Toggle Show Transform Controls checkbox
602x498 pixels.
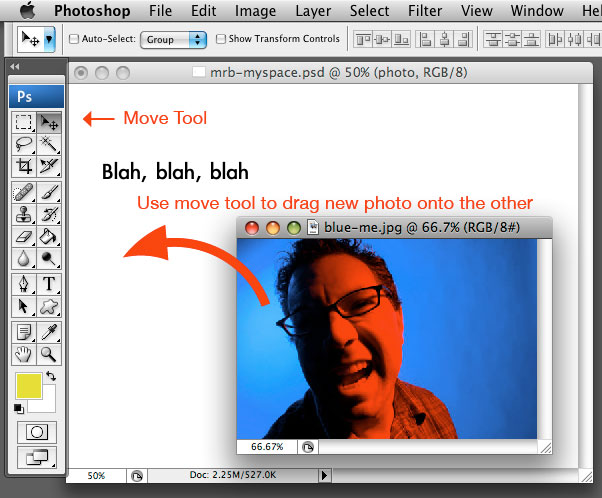coord(221,40)
